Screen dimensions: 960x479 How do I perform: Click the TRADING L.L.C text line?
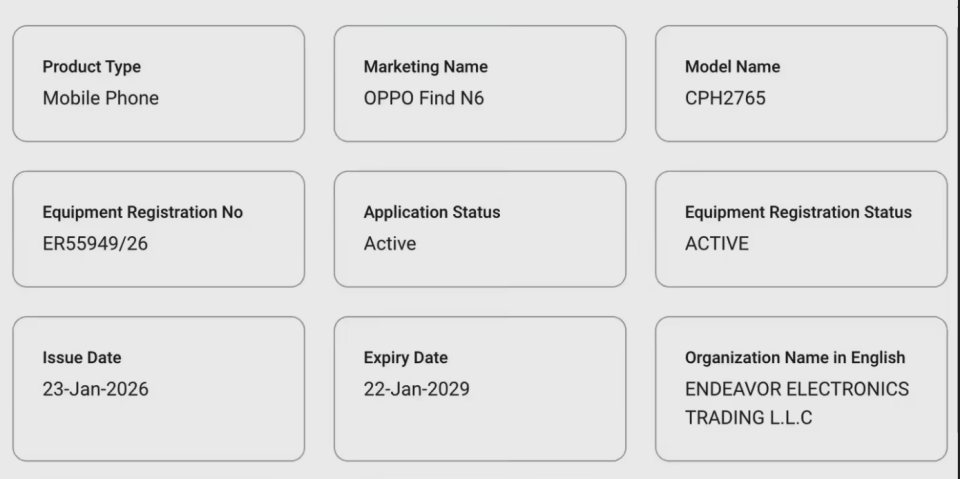coord(748,418)
